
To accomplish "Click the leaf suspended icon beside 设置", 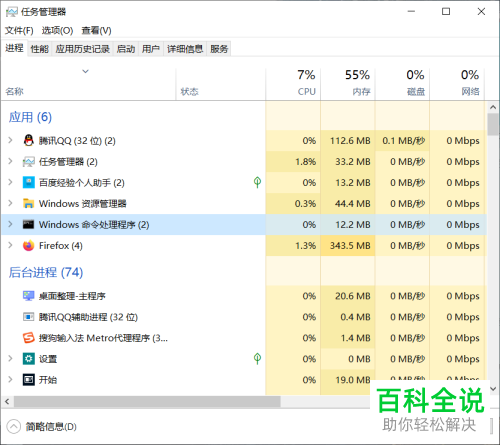I will [257, 359].
